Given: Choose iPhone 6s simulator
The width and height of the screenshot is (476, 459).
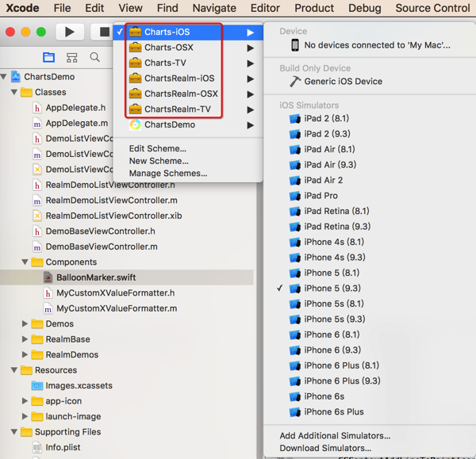Looking at the screenshot, I should click(x=370, y=396).
